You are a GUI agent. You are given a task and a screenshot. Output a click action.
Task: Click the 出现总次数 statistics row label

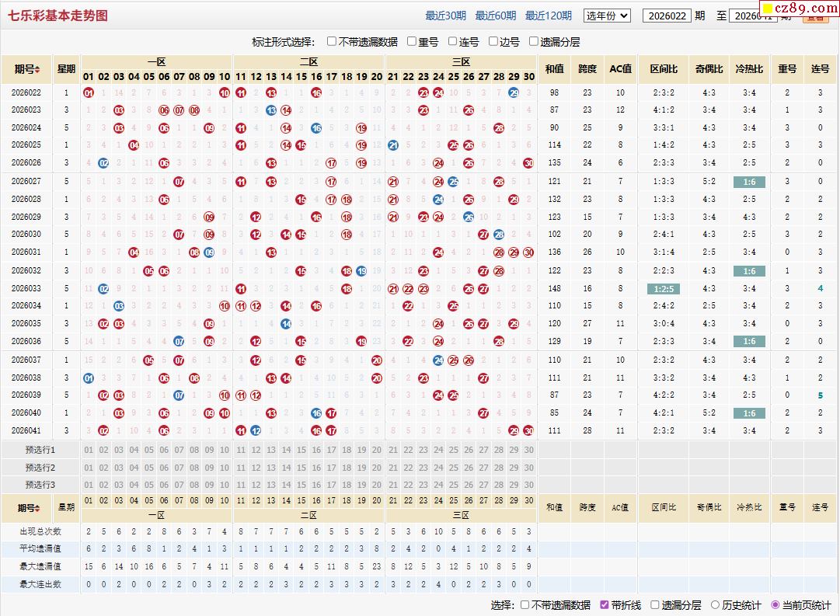click(40, 531)
